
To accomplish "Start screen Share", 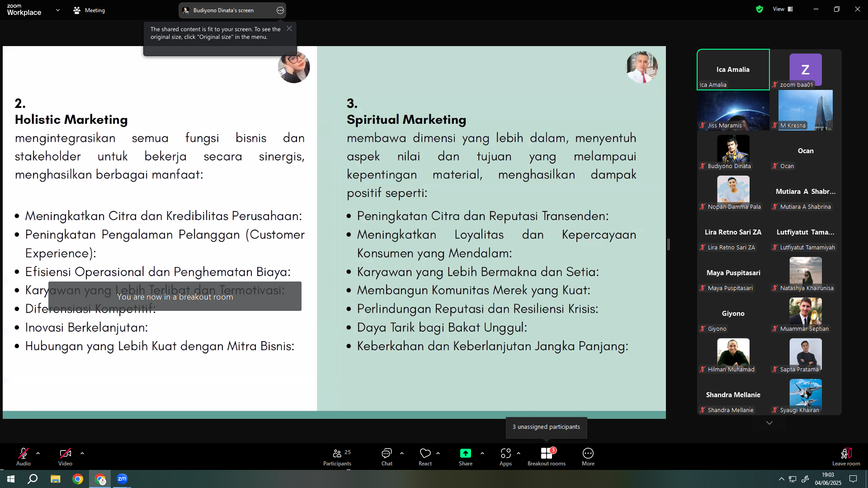I will [466, 456].
